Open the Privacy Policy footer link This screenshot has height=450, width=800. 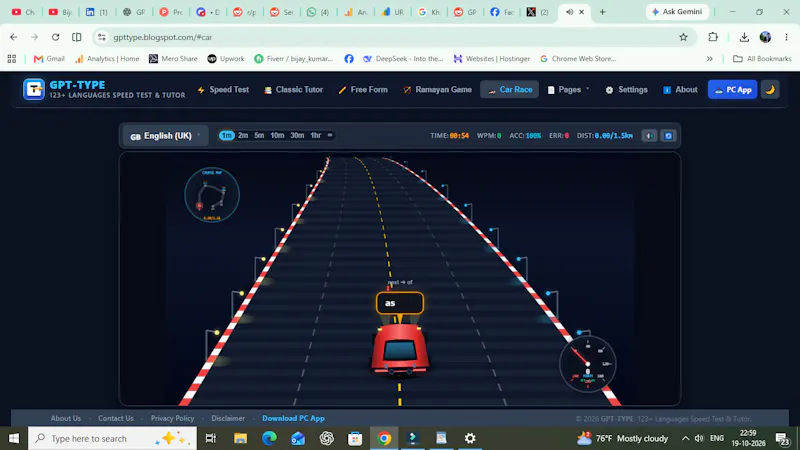click(x=172, y=418)
